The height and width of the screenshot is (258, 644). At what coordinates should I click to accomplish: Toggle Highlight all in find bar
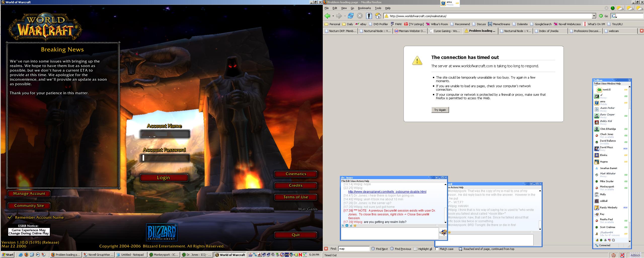[x=423, y=249]
